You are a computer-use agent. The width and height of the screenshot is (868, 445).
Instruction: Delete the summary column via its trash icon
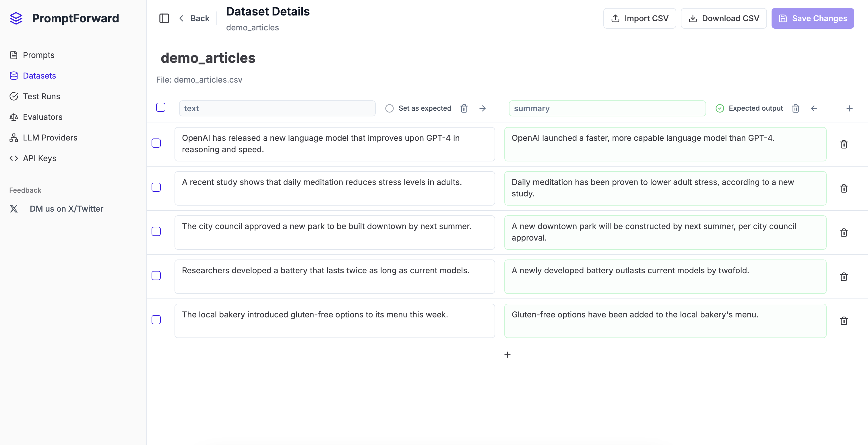coord(796,108)
